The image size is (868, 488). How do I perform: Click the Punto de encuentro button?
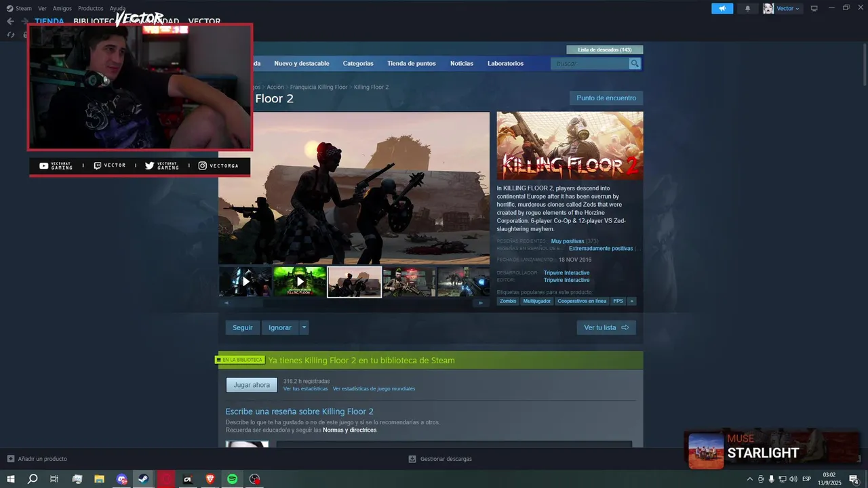point(606,98)
